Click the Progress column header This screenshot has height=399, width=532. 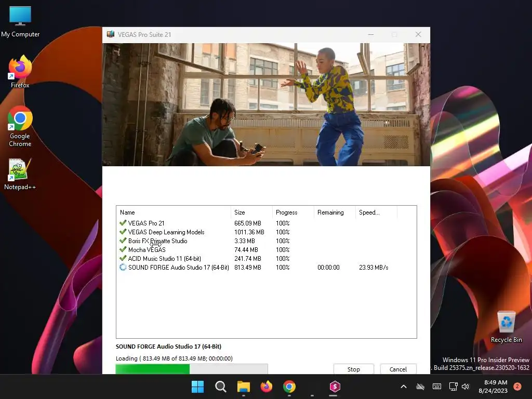(293, 212)
